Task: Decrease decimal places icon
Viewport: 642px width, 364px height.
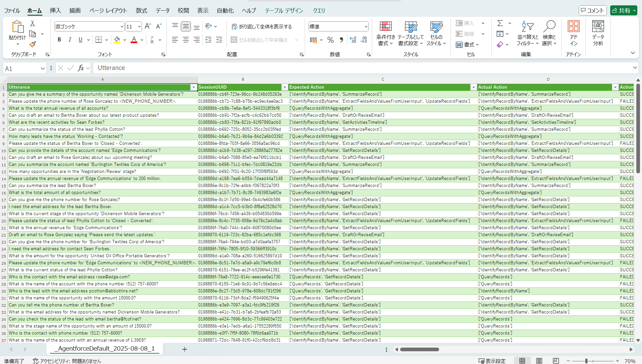Action: (x=364, y=40)
